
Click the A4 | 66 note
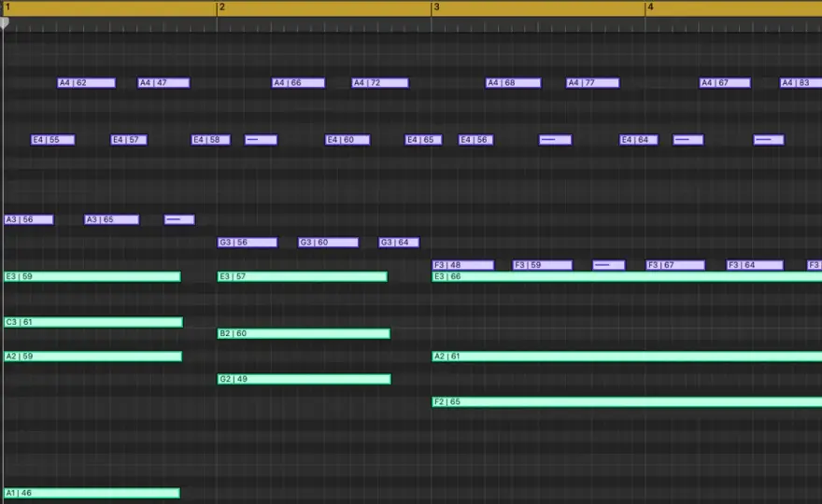[298, 83]
